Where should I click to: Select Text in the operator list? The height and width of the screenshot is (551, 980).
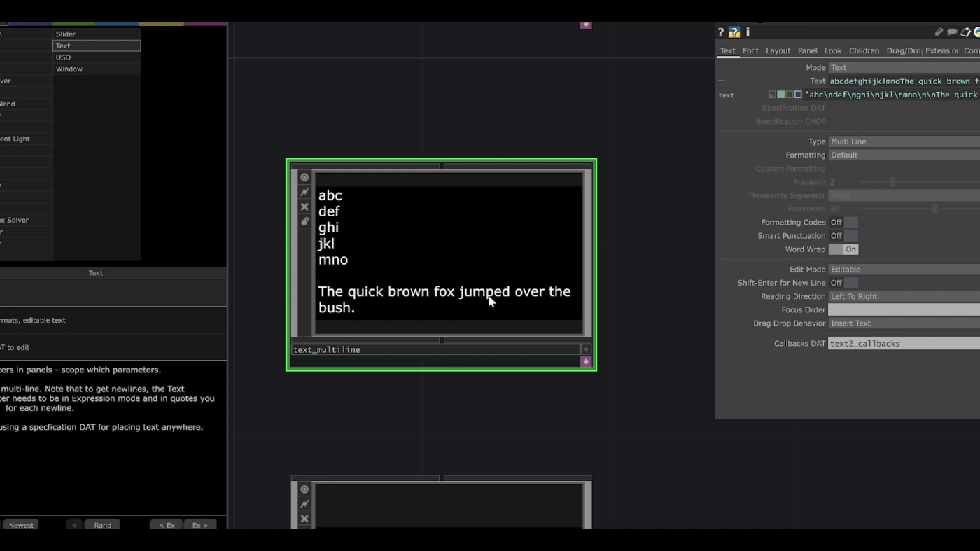(97, 46)
